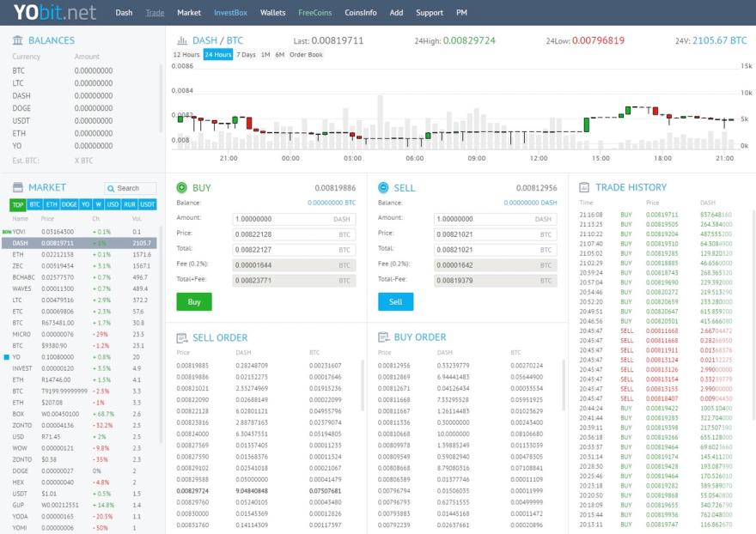The image size is (756, 534).
Task: Select the ZEC market row
Action: click(x=80, y=266)
